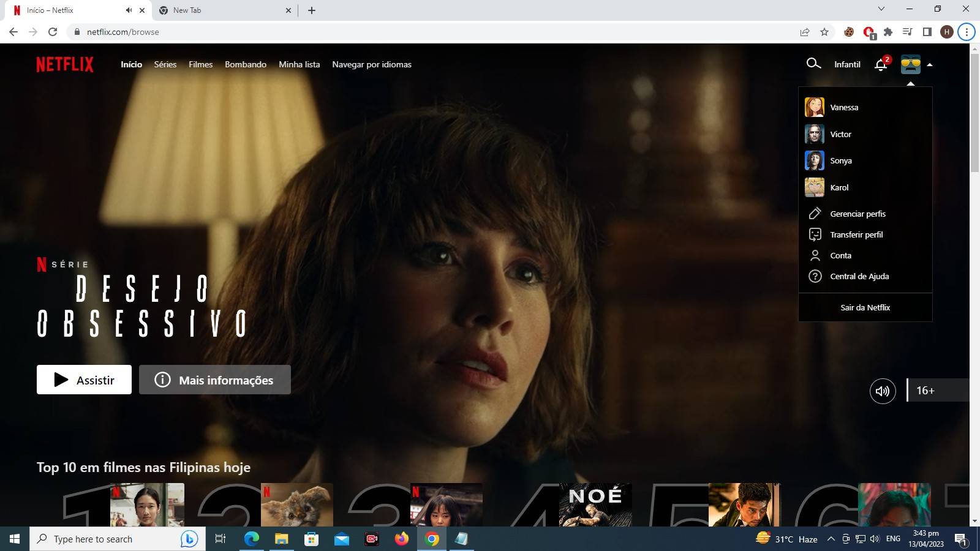
Task: Mute the trailer with the speaker button
Action: tap(883, 391)
